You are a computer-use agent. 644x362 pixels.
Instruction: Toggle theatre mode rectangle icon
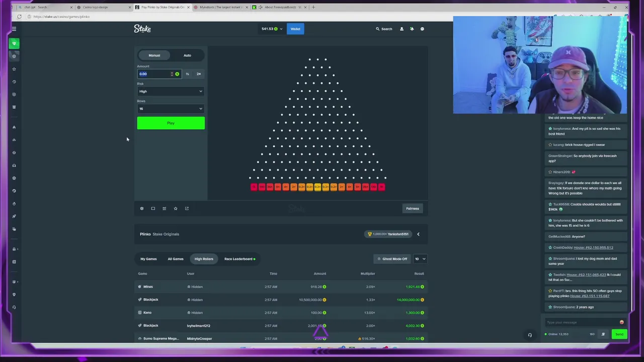(153, 208)
